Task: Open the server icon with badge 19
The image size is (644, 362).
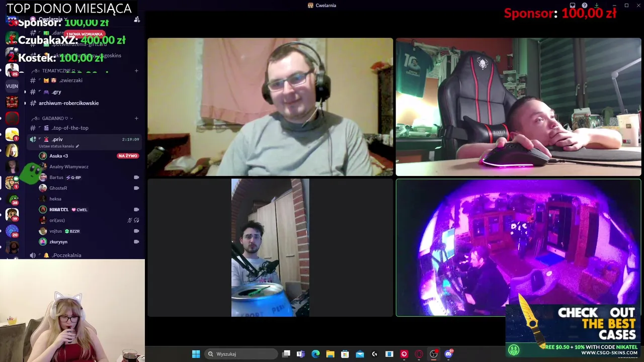Action: [x=12, y=215]
